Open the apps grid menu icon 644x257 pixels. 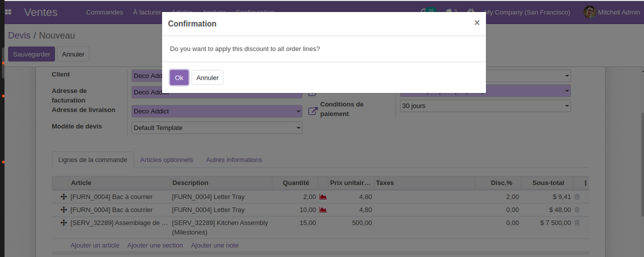[x=8, y=13]
